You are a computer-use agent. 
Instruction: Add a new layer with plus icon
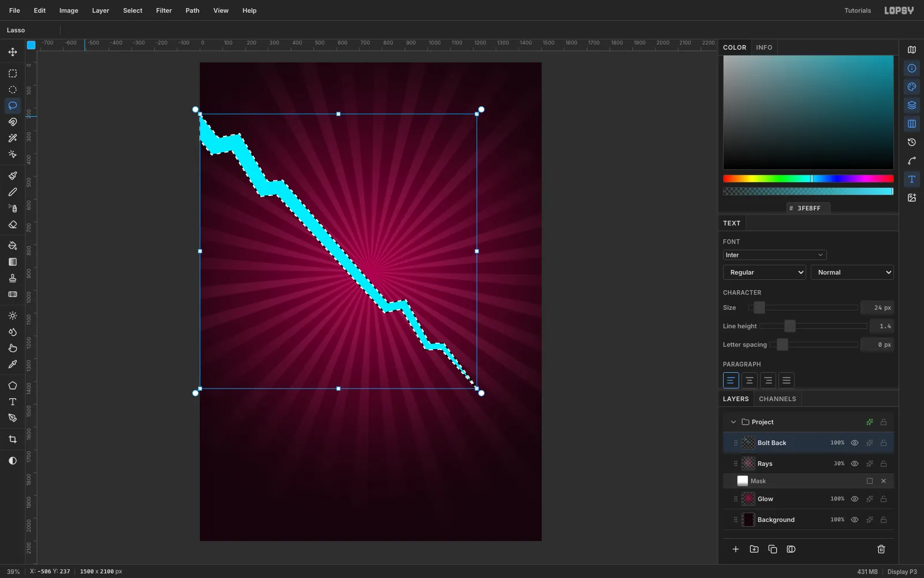pos(736,549)
